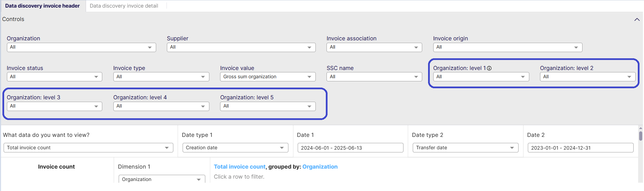Expand the Organization: level 4 dropdown
644x191 pixels.
tap(161, 106)
